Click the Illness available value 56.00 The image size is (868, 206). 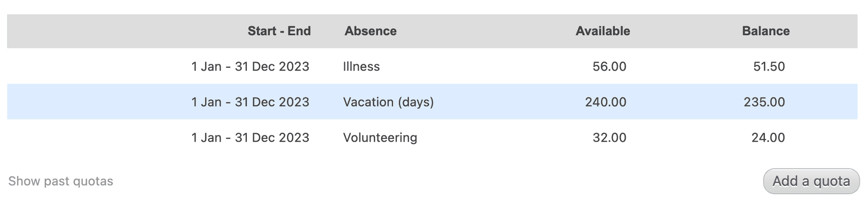[609, 67]
